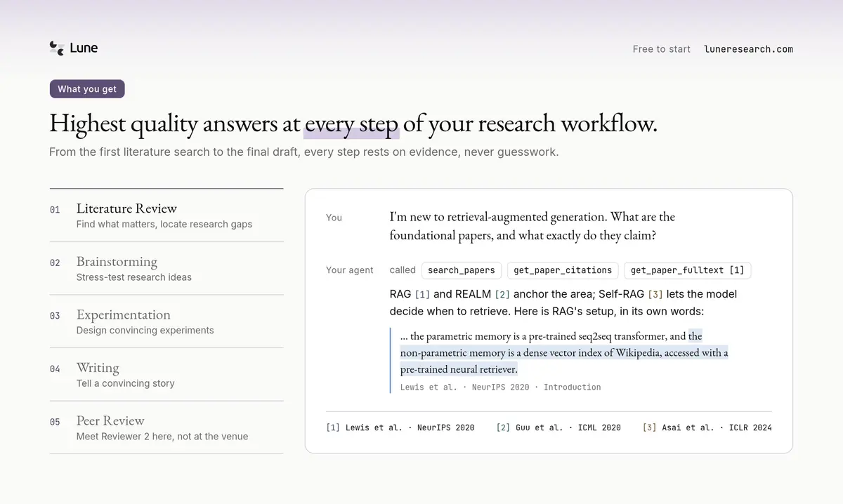Click the highlighted quote about non-parametric memory

pos(564,352)
